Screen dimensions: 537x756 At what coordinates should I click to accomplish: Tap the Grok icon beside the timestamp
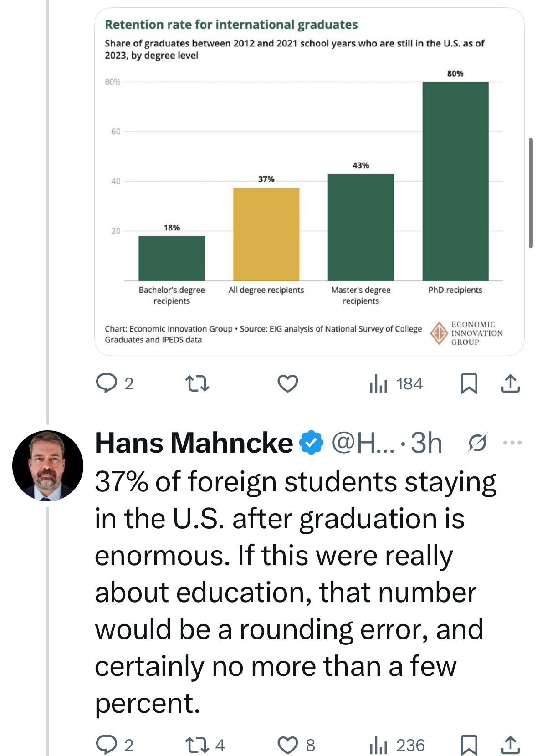[x=477, y=443]
